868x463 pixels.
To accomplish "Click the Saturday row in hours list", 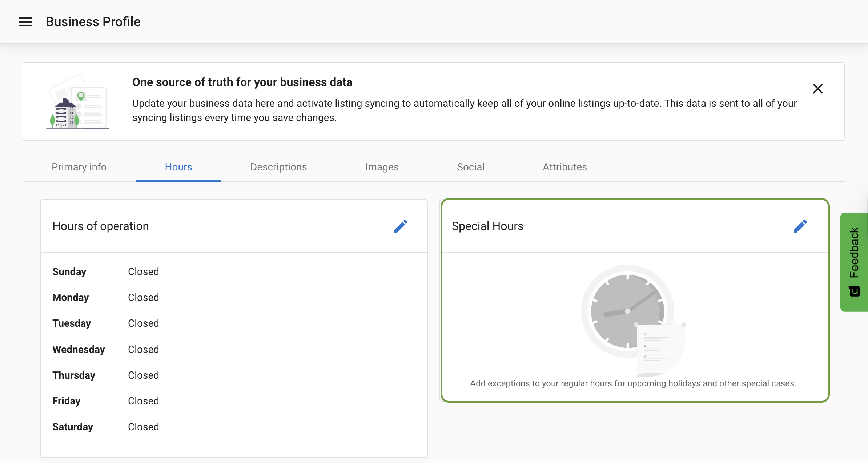I will click(73, 427).
